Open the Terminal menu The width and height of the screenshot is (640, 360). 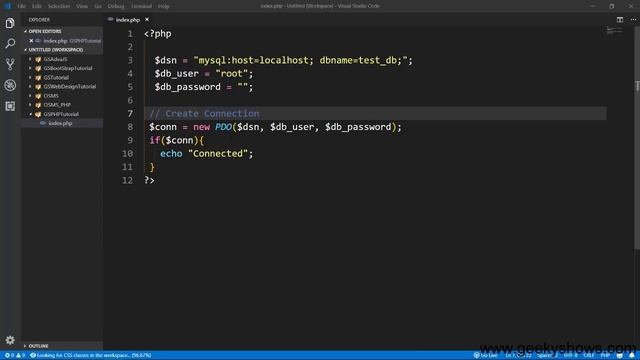(x=141, y=6)
